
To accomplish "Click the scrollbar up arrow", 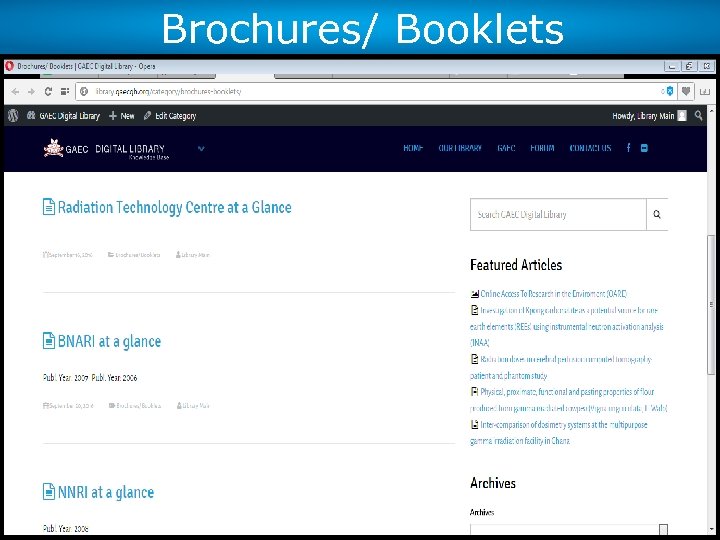I will (711, 111).
